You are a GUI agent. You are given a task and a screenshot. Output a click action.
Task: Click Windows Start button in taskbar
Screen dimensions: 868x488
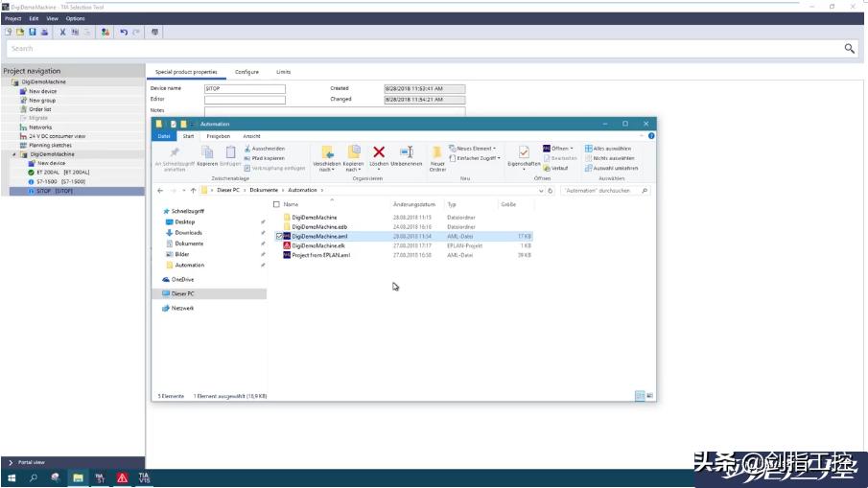(x=12, y=477)
